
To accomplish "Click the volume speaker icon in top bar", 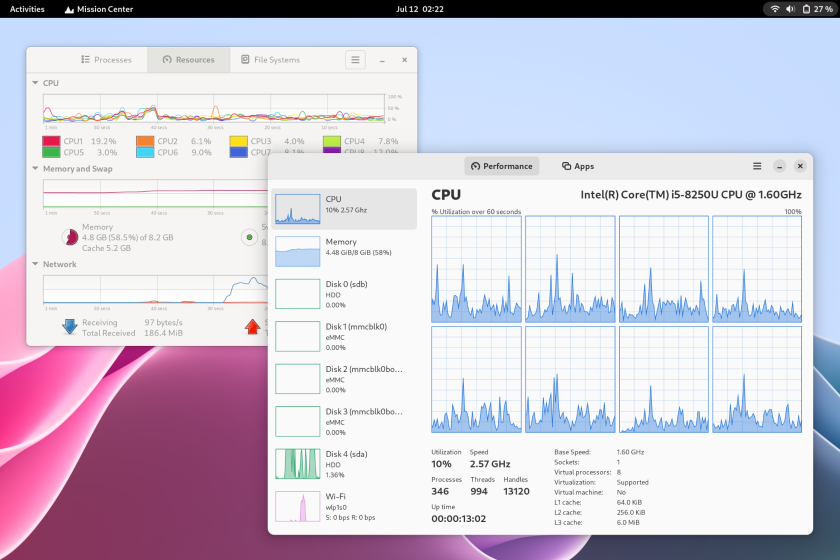I will [790, 9].
